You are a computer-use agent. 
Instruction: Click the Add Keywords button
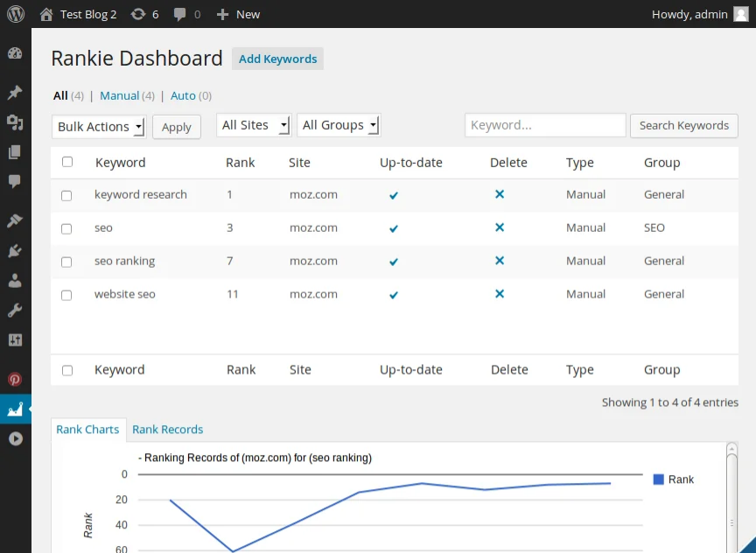point(277,59)
